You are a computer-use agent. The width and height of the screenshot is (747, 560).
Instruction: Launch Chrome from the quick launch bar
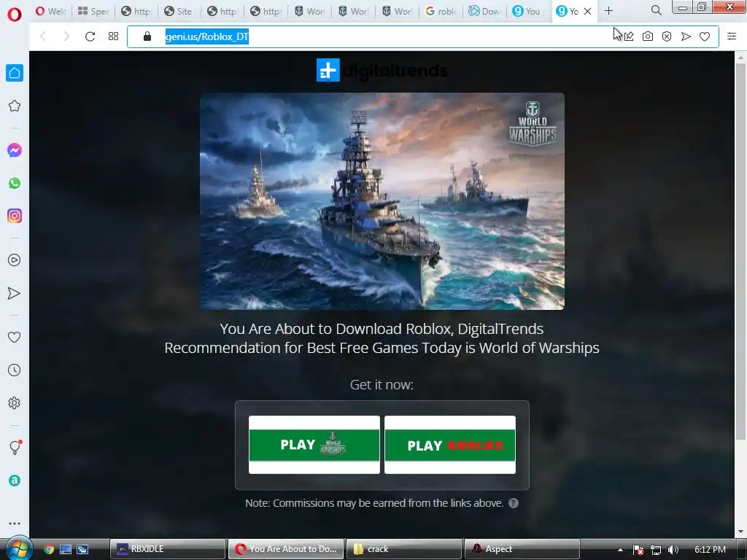coord(49,549)
